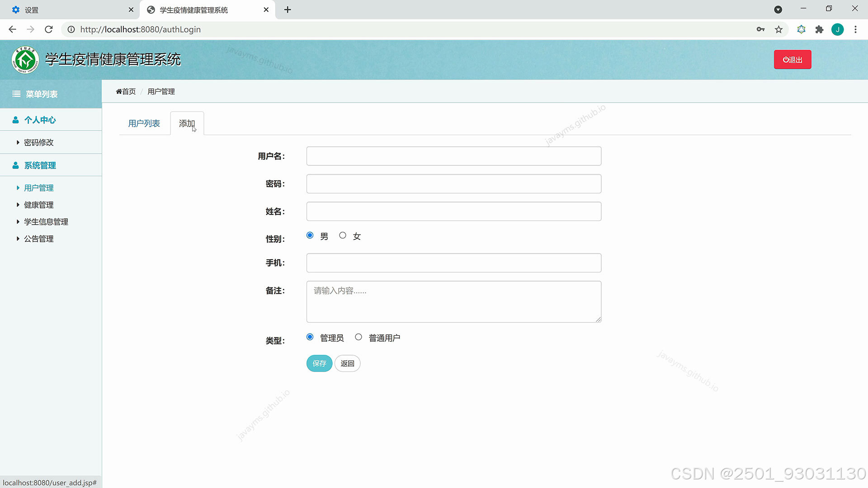The image size is (868, 488).
Task: Open a new browser tab
Action: point(288,9)
